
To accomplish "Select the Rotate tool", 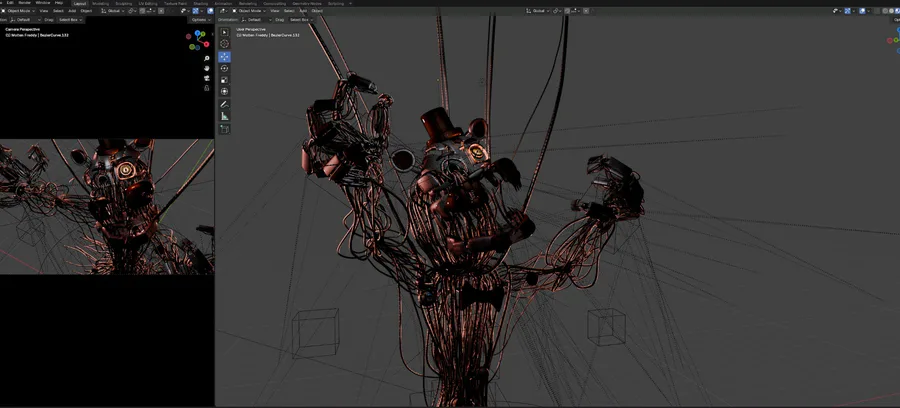I will coord(224,68).
